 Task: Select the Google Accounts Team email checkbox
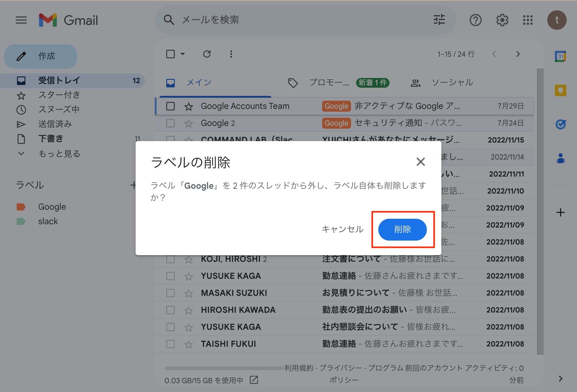[170, 106]
